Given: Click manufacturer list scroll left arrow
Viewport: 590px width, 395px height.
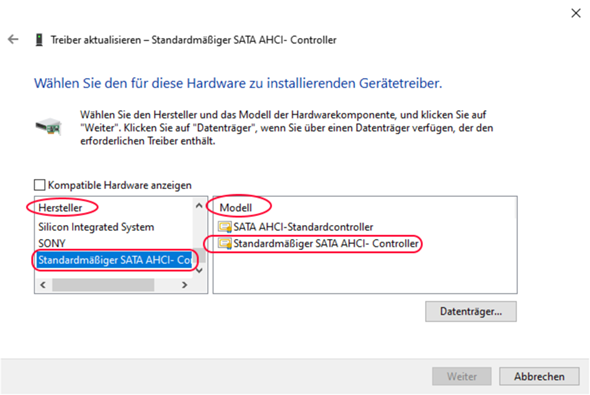Looking at the screenshot, I should click(x=43, y=285).
